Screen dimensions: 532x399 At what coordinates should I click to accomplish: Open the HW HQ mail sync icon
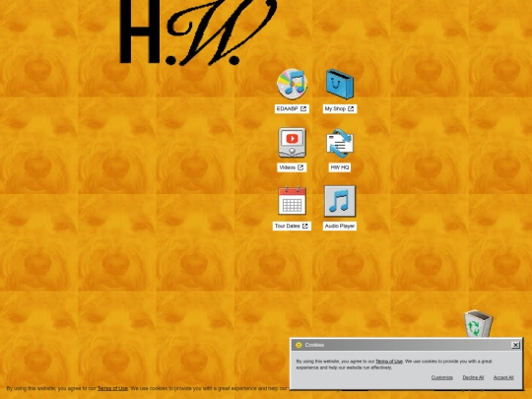340,143
